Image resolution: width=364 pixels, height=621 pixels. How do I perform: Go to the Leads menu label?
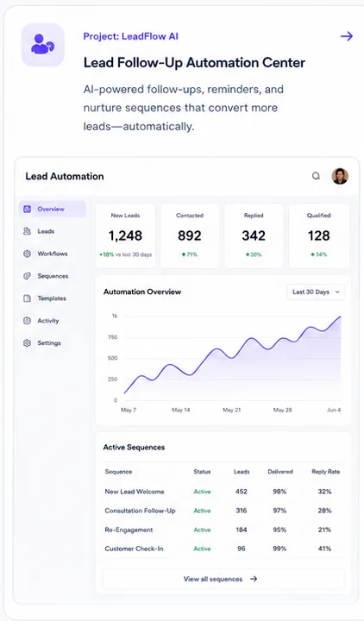click(46, 231)
